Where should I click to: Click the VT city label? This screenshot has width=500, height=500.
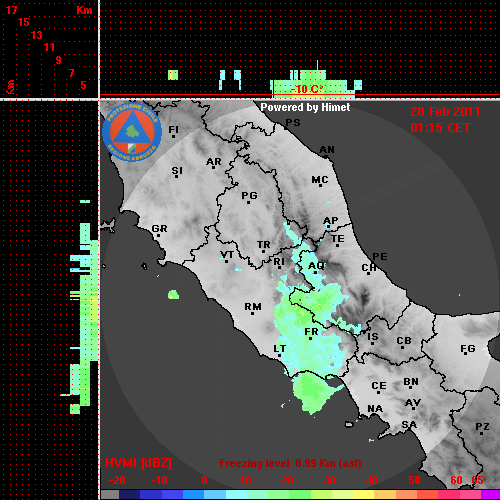pyautogui.click(x=227, y=255)
